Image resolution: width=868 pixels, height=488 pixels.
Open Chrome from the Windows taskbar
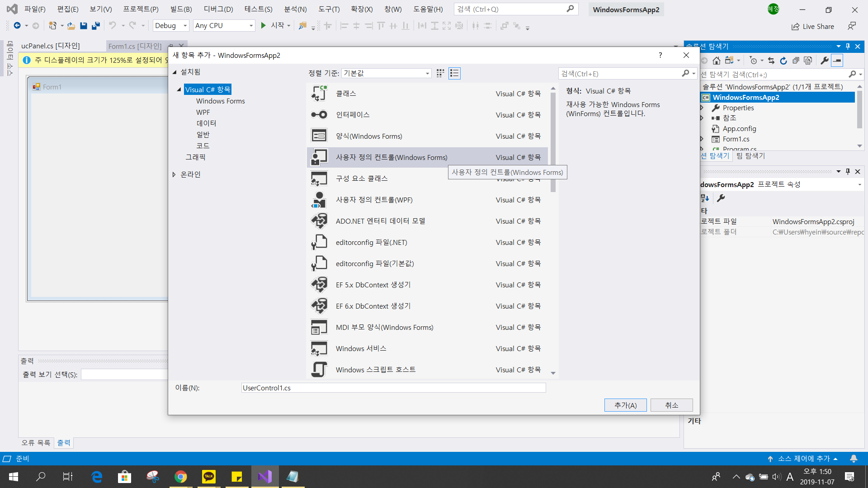[x=181, y=476]
